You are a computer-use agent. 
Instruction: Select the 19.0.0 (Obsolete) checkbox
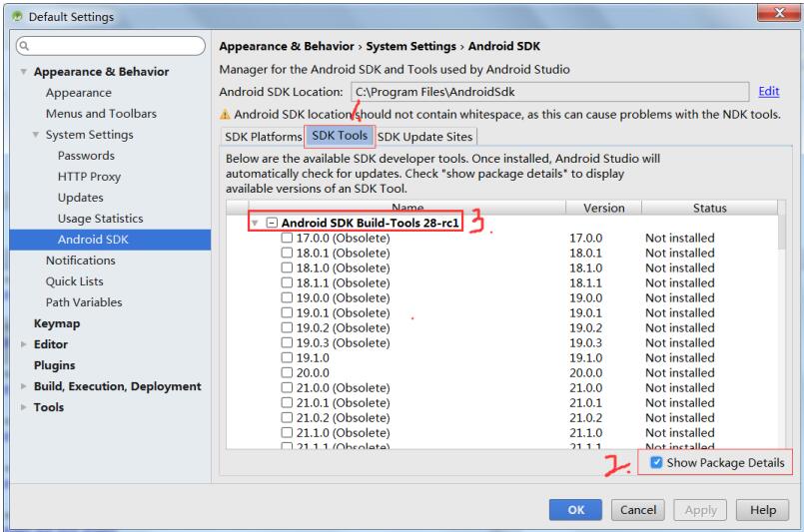point(287,297)
